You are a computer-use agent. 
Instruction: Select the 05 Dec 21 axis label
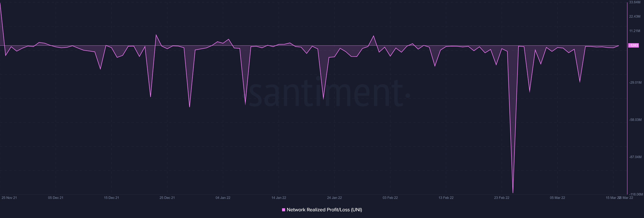[x=56, y=198]
